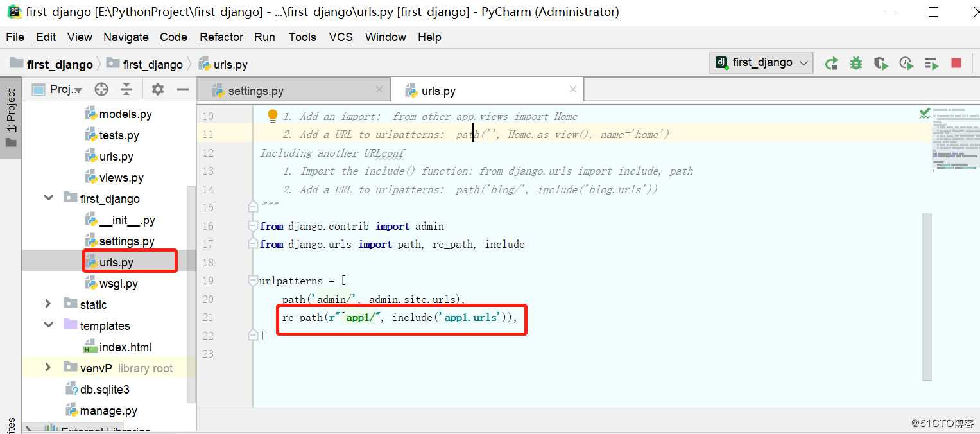
Task: Open Project panel settings gear
Action: click(158, 89)
